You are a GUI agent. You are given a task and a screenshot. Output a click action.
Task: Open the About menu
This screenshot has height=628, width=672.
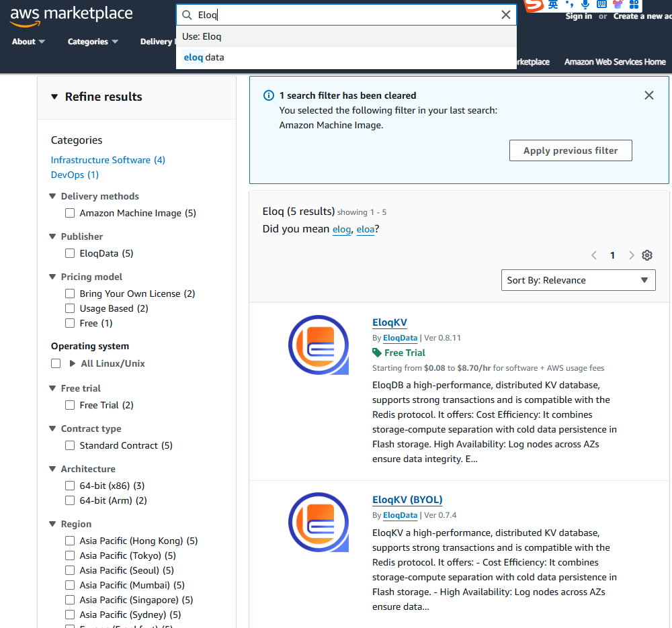pos(28,42)
